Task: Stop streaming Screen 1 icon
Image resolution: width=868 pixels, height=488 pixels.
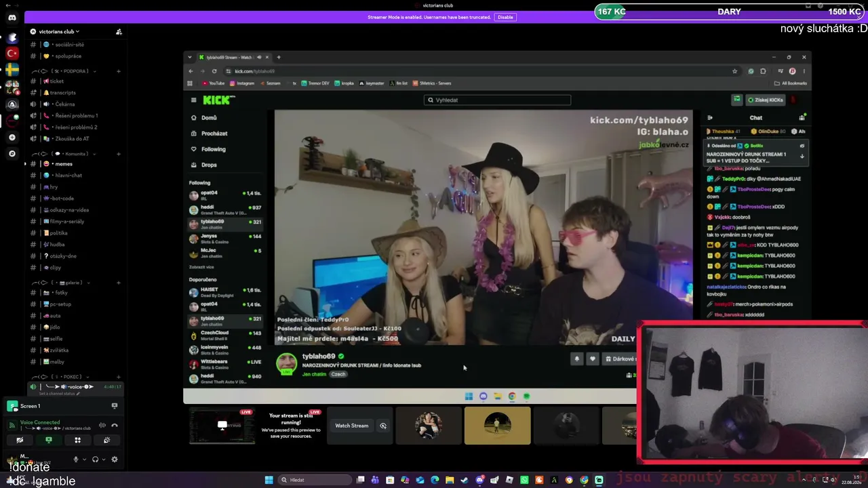Action: pyautogui.click(x=114, y=406)
